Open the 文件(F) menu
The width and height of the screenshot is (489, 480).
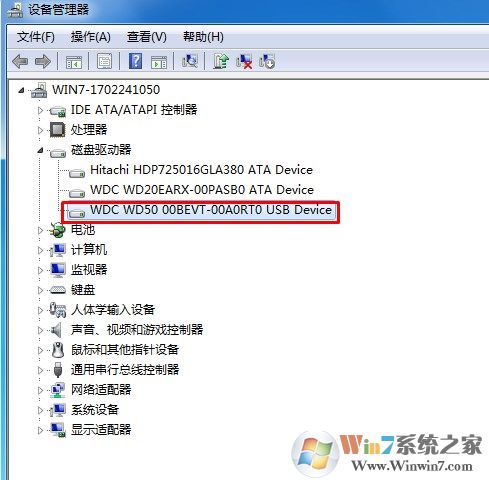point(36,37)
